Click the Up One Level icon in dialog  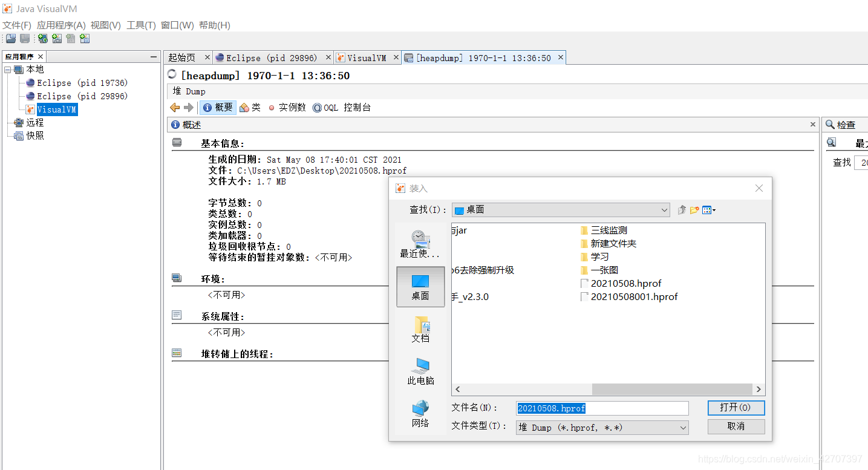point(682,210)
